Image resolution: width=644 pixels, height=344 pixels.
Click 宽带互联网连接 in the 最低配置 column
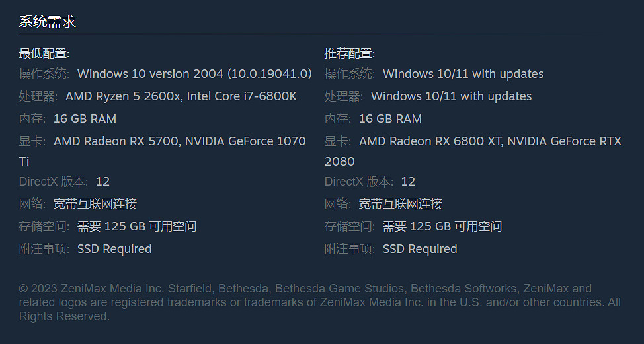pyautogui.click(x=95, y=204)
